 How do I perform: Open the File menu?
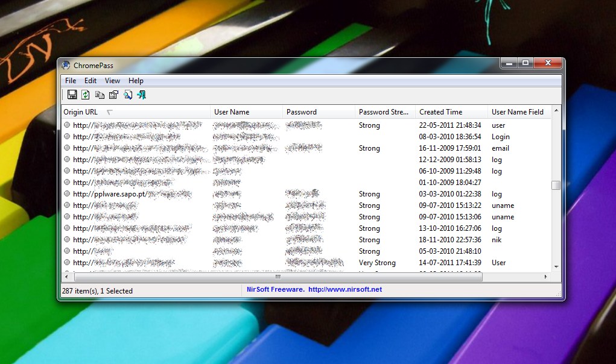click(71, 80)
